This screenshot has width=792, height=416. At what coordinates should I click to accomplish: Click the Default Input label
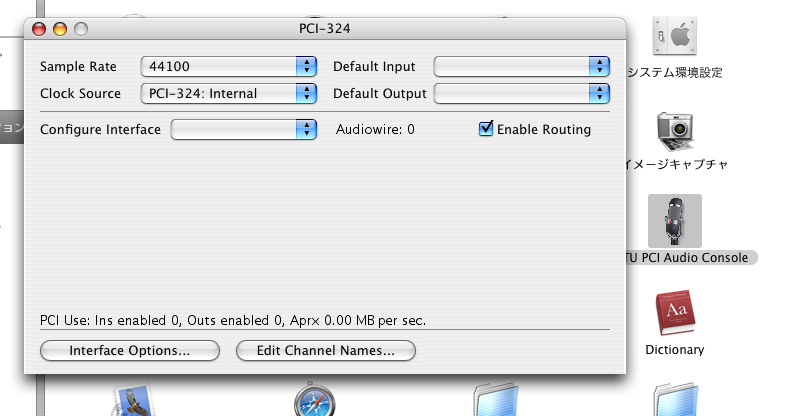coord(374,67)
